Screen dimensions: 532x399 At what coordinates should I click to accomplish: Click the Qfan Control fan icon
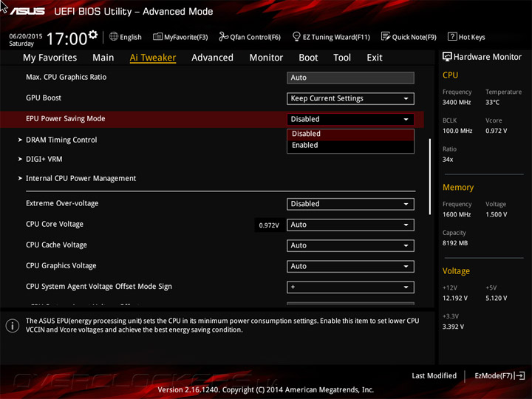pos(223,36)
